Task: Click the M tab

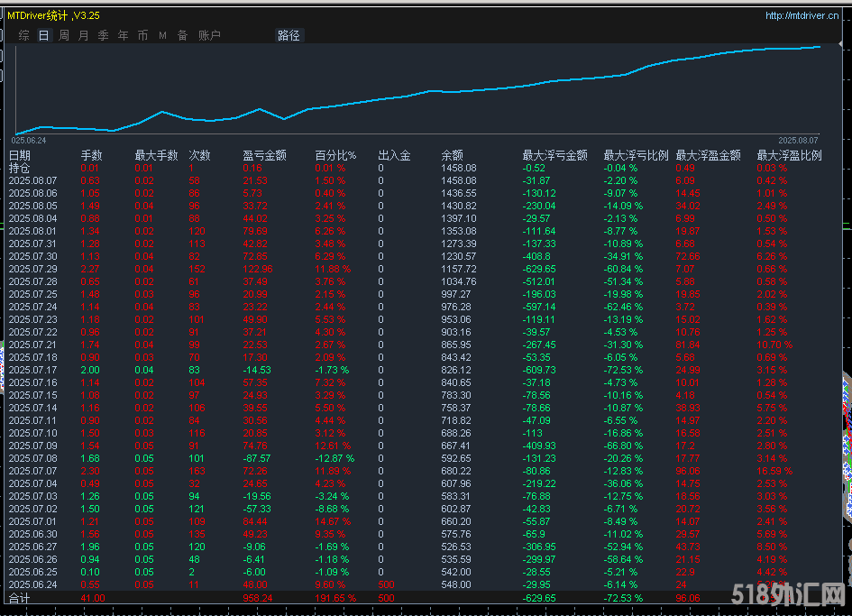Action: (x=163, y=35)
